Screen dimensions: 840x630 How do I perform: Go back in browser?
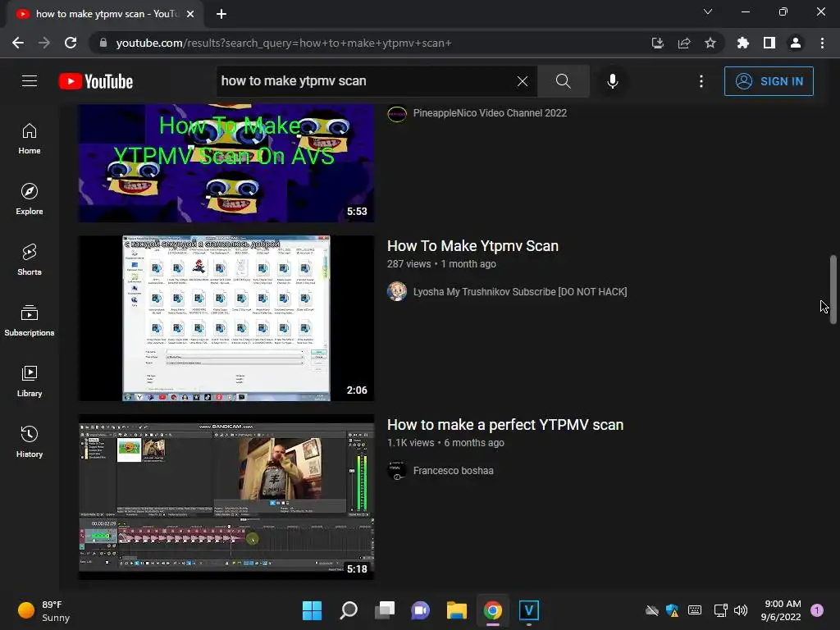(x=18, y=43)
